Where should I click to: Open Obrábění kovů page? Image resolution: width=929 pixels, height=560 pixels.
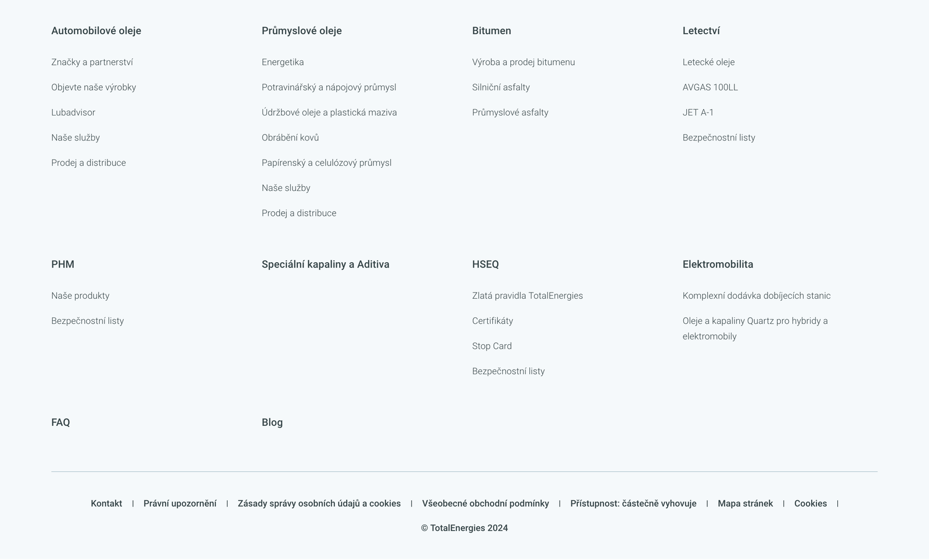tap(290, 138)
